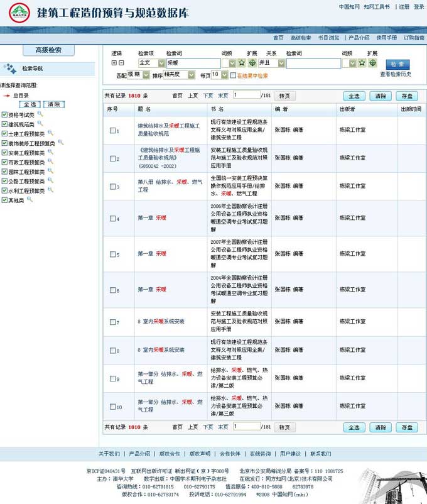Open the 检索项 全文 dropdown
The height and width of the screenshot is (504, 427).
tap(161, 63)
